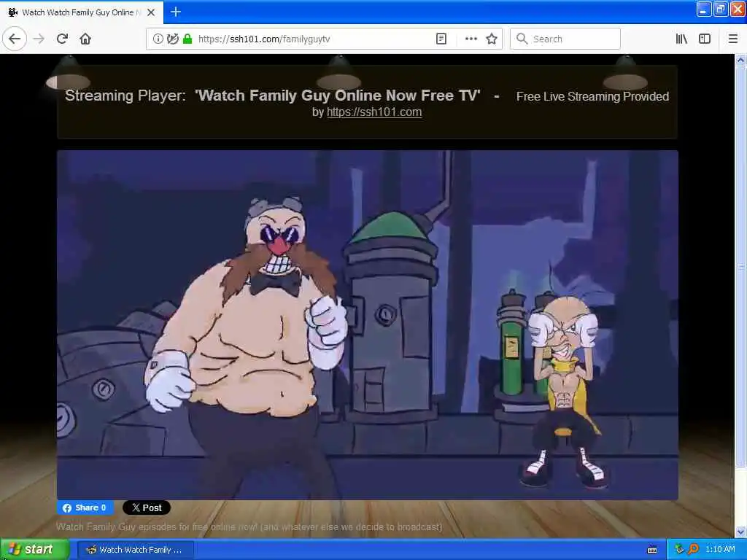Viewport: 747px width, 560px height.
Task: Click the on-screen keyboard tray icon
Action: (x=652, y=550)
